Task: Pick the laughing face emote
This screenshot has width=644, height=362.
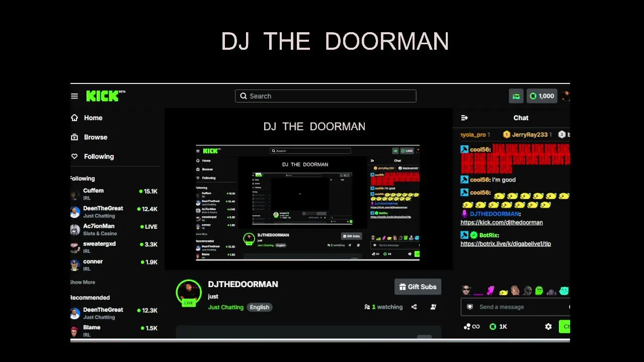Action: coord(515,291)
